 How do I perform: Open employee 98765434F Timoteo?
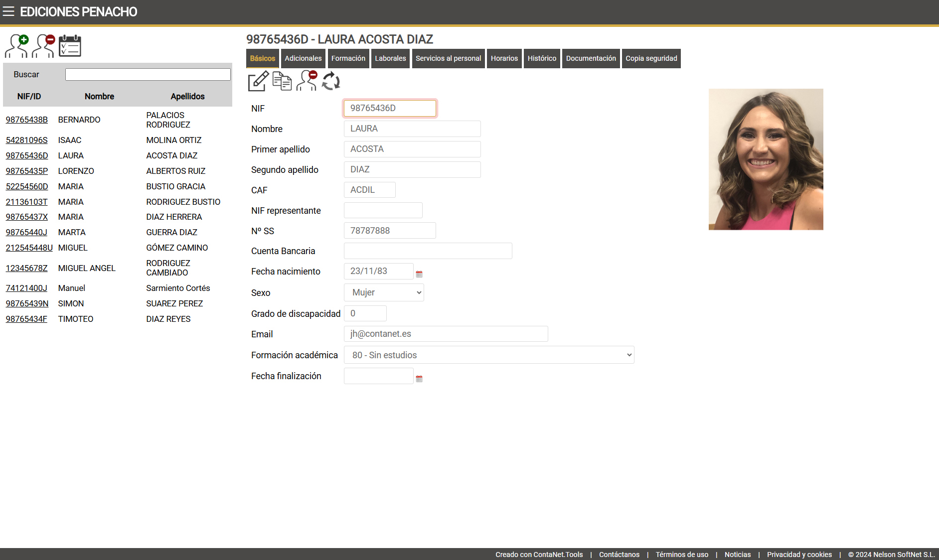(26, 319)
